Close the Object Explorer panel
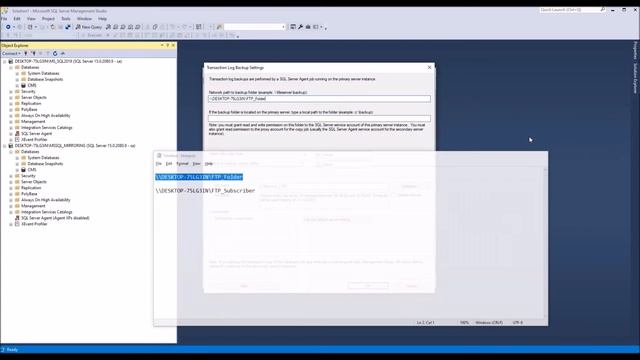 coord(173,45)
